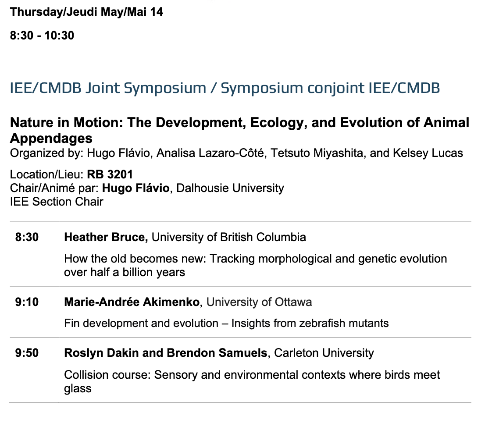Select the 8:30 - 10:30 session time text
The height and width of the screenshot is (448, 492).
point(42,36)
